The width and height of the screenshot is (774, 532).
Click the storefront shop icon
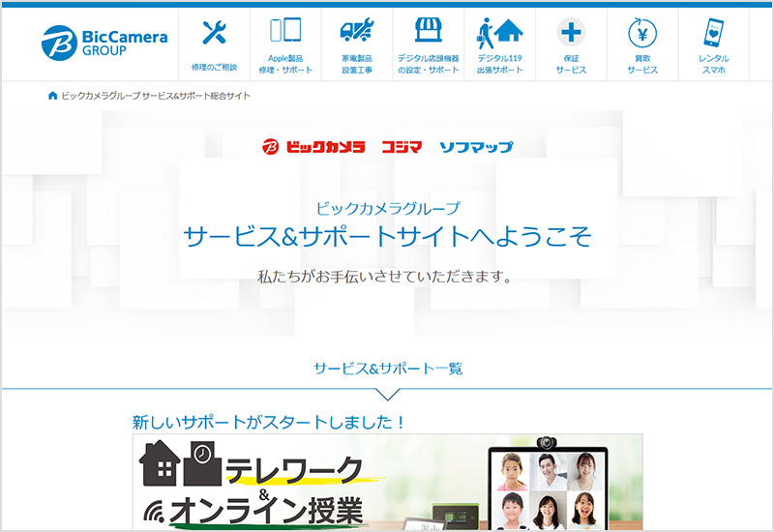428,30
